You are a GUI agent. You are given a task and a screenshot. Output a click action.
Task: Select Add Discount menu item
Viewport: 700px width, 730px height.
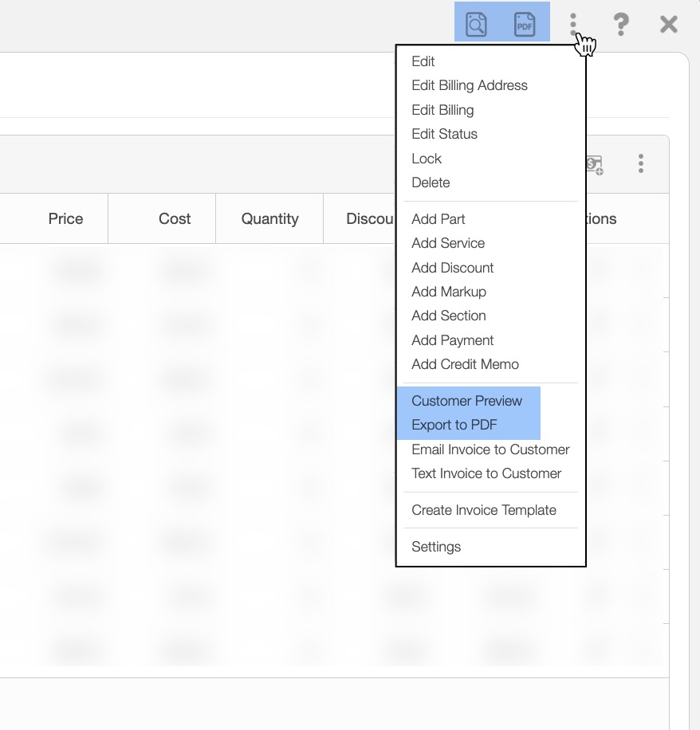tap(452, 268)
